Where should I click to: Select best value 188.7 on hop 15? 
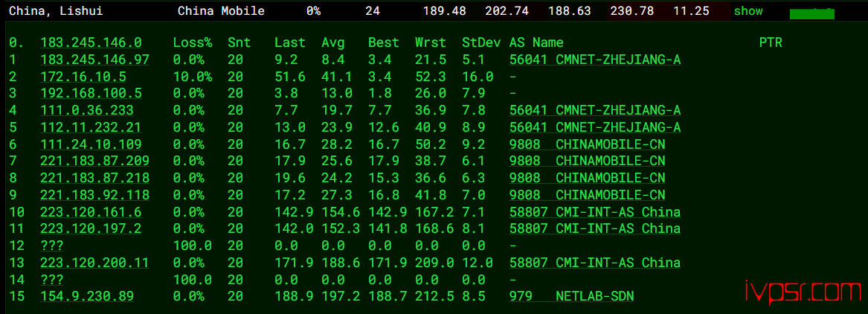388,297
